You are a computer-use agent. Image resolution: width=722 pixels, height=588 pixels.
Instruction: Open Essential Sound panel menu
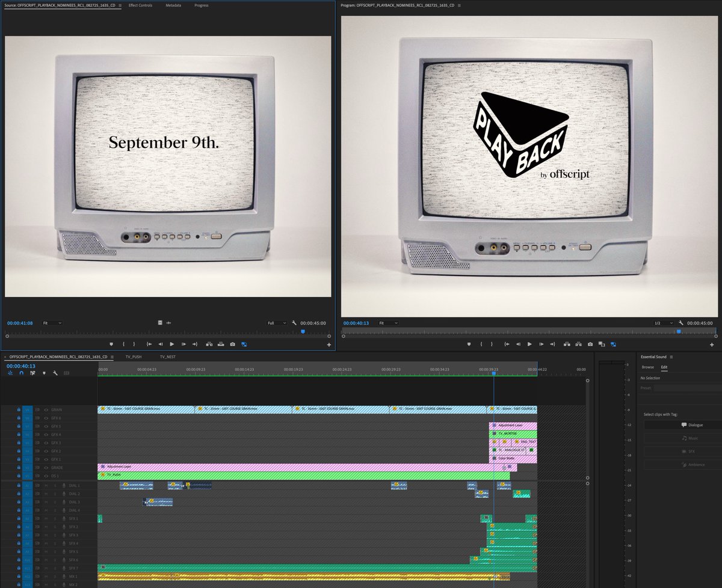pos(671,357)
